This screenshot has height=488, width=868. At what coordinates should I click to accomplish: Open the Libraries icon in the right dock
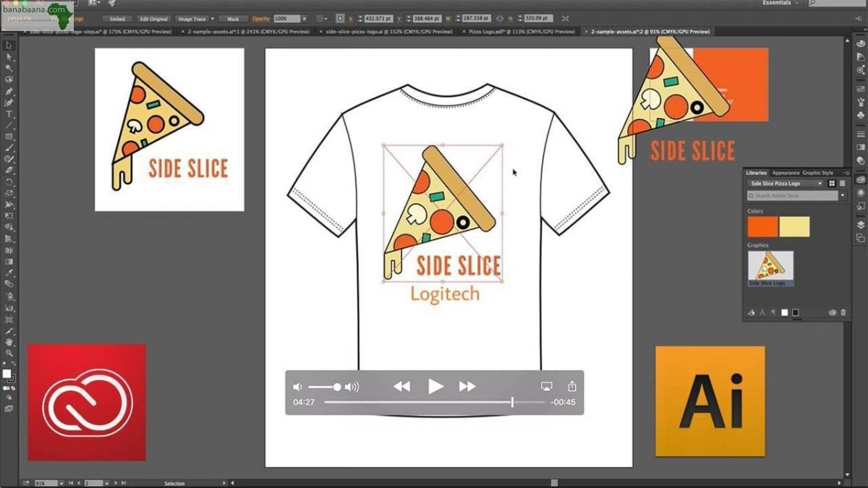point(861,179)
